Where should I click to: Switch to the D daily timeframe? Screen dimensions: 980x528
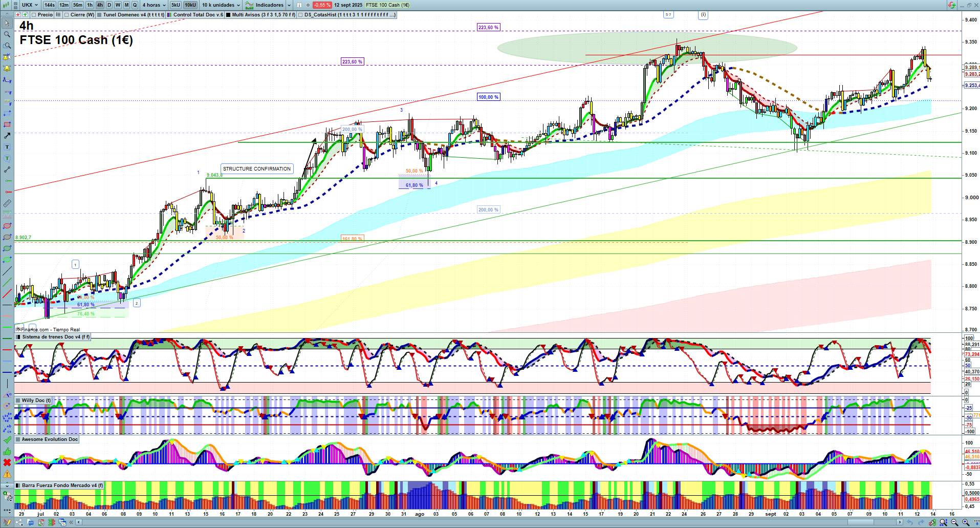click(109, 5)
